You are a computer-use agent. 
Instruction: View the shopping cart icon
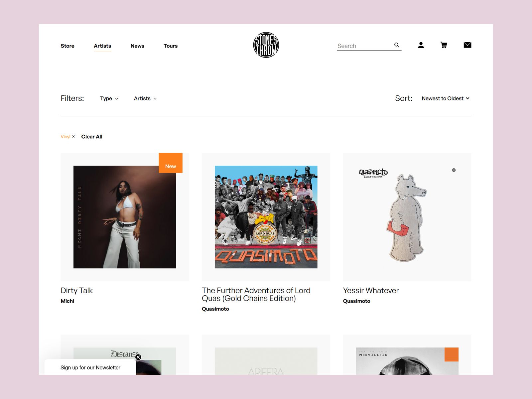(444, 45)
